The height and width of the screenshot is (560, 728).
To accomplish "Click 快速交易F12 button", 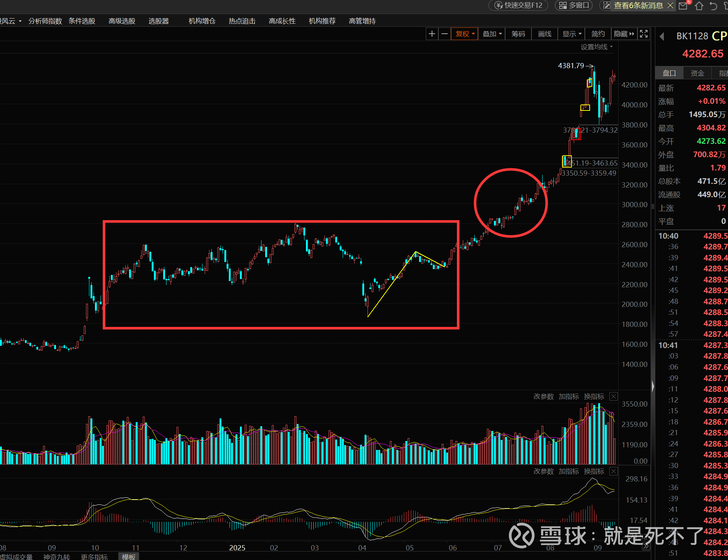I will tap(519, 6).
